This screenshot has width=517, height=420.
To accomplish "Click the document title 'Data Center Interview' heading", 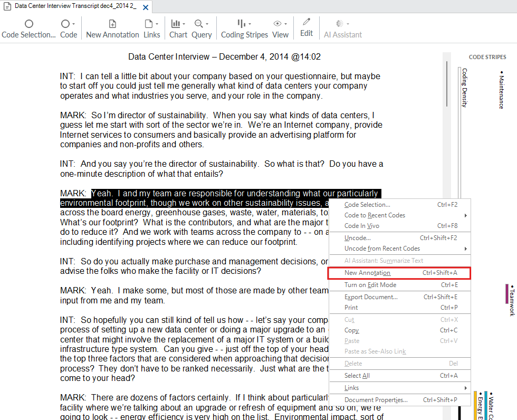I will (x=224, y=56).
